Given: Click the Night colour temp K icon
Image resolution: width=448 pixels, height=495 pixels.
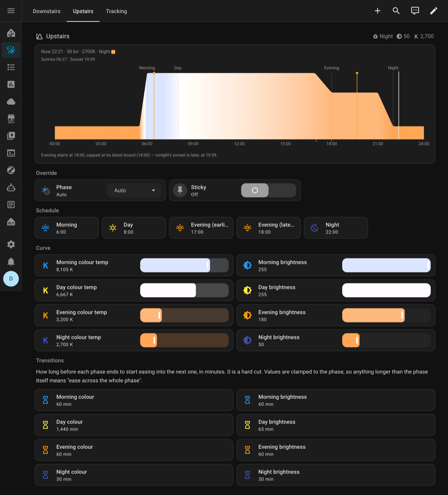Looking at the screenshot, I should (x=46, y=340).
